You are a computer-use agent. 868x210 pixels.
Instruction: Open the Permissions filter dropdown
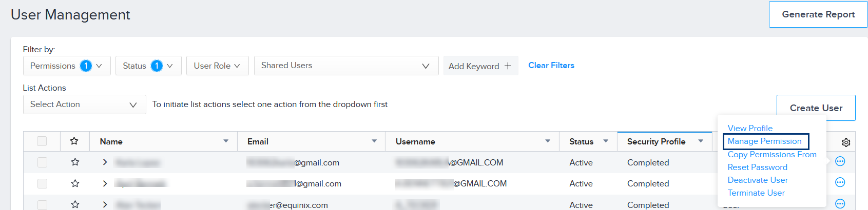(67, 66)
